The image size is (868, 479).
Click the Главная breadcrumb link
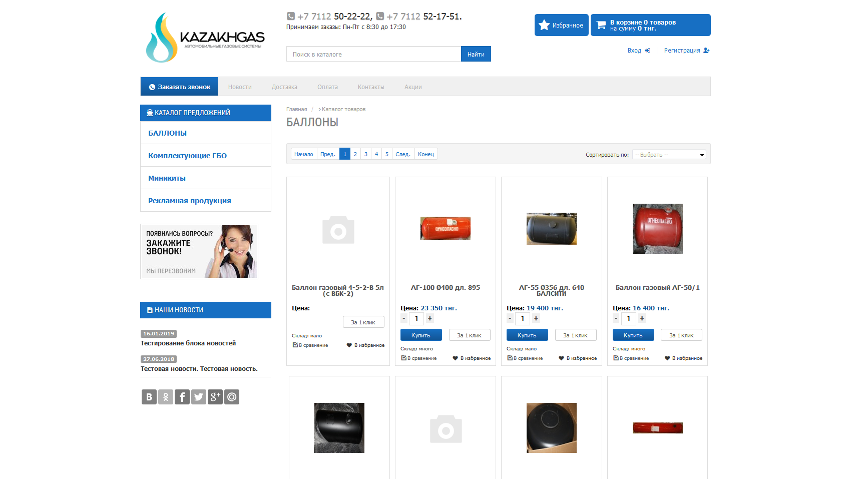tap(297, 109)
